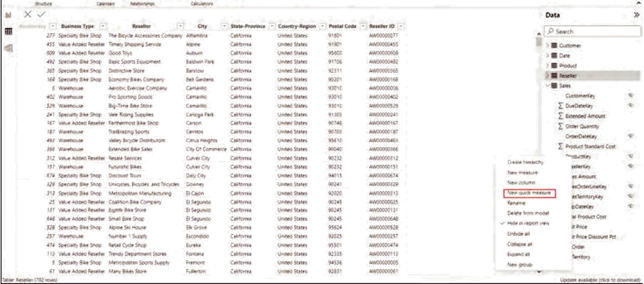This screenshot has height=284, width=644.
Task: Open State-Province column filter dropdown
Action: pos(272,26)
